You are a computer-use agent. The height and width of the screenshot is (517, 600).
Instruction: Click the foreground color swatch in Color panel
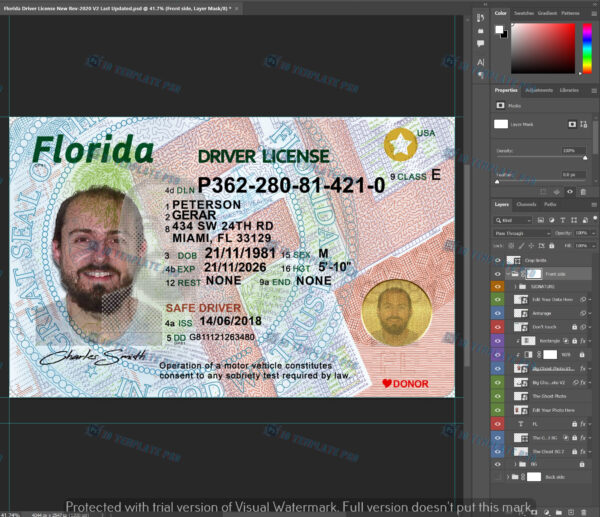click(499, 29)
